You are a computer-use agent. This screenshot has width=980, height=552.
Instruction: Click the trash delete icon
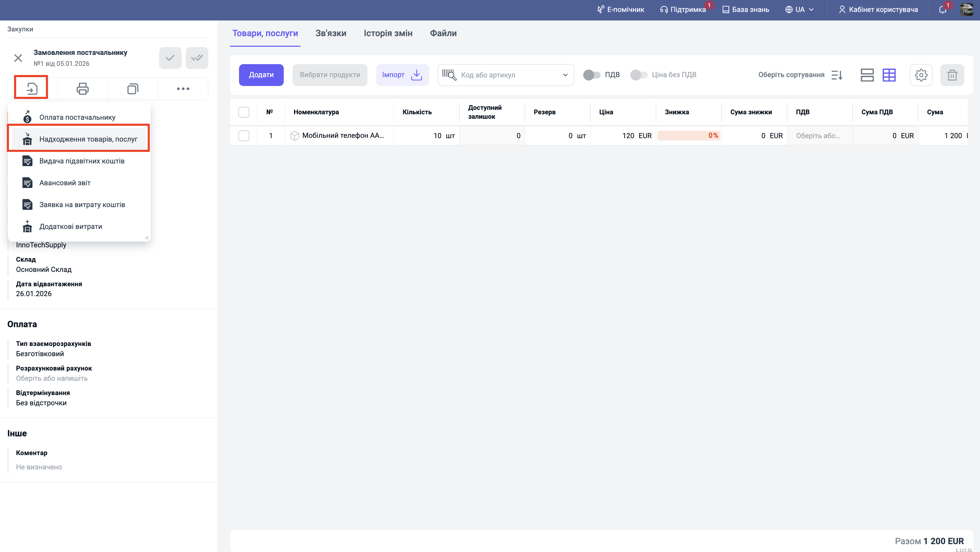point(952,75)
